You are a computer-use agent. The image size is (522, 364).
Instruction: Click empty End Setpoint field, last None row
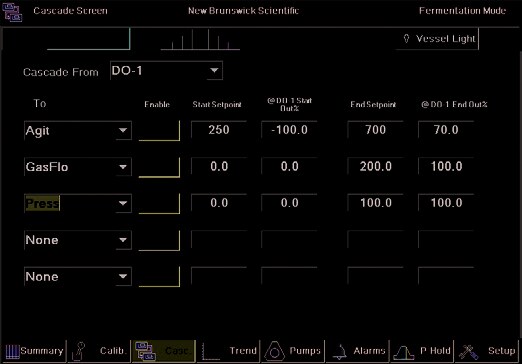pos(375,276)
